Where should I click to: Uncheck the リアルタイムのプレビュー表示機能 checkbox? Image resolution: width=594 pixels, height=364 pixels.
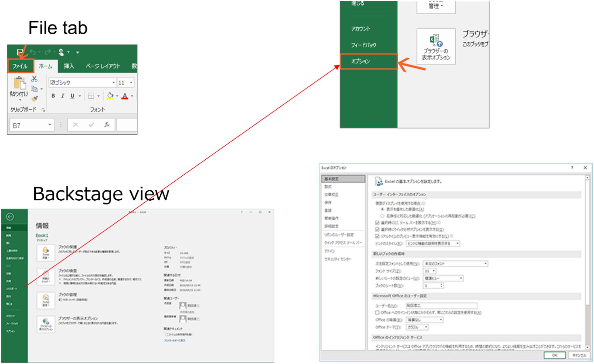pos(377,236)
